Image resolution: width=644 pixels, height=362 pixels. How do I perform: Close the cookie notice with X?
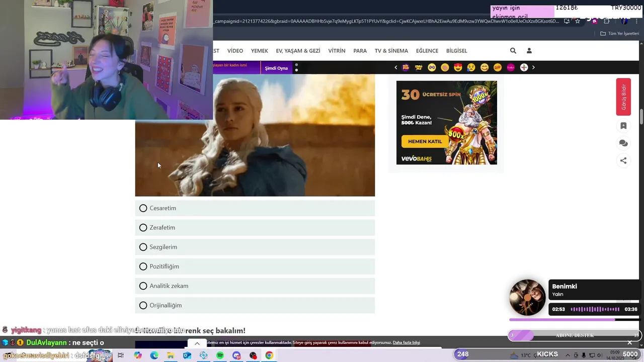click(x=629, y=343)
